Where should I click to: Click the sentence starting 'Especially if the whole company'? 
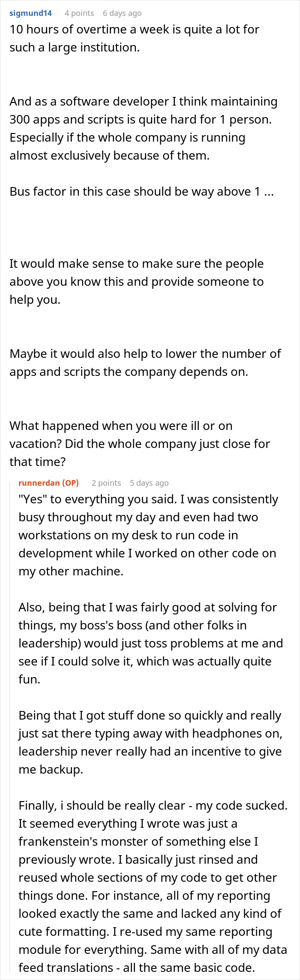coord(127,146)
